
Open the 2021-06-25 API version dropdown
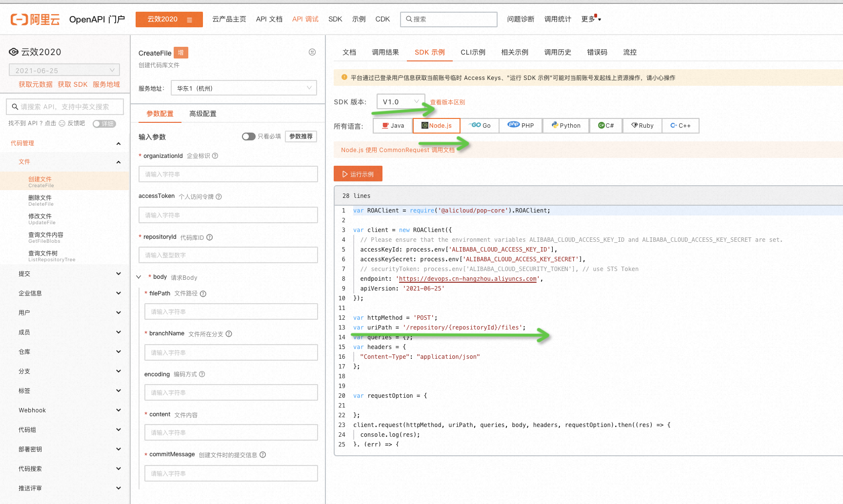pyautogui.click(x=64, y=70)
